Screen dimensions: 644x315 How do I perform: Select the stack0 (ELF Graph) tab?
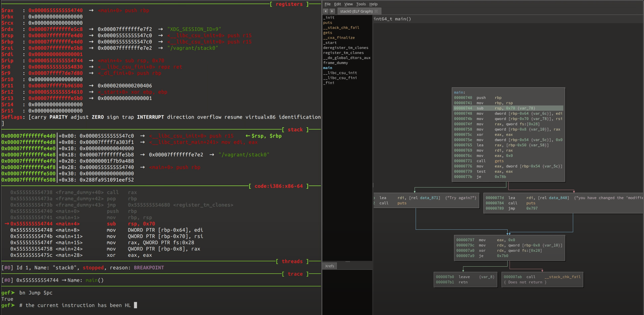[356, 11]
